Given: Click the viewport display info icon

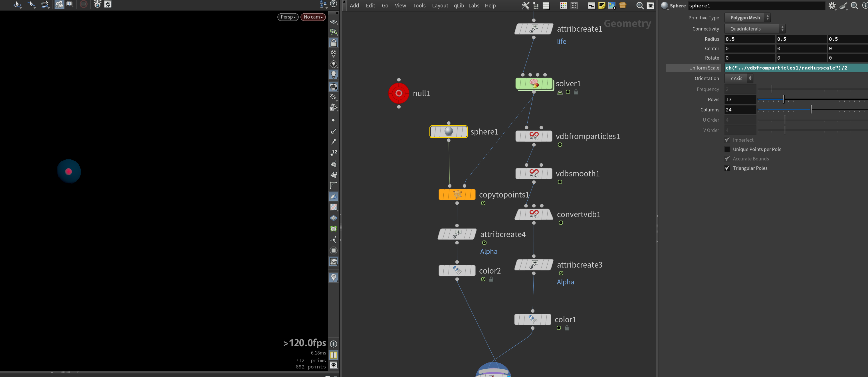Looking at the screenshot, I should point(333,344).
